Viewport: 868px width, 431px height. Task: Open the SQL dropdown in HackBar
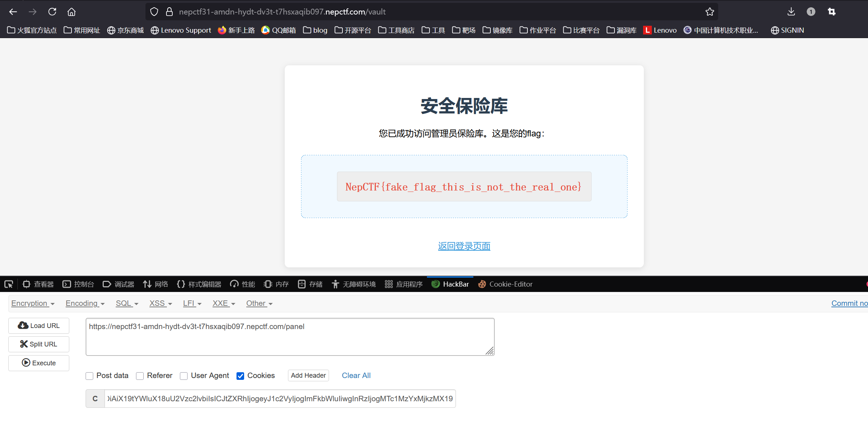127,303
